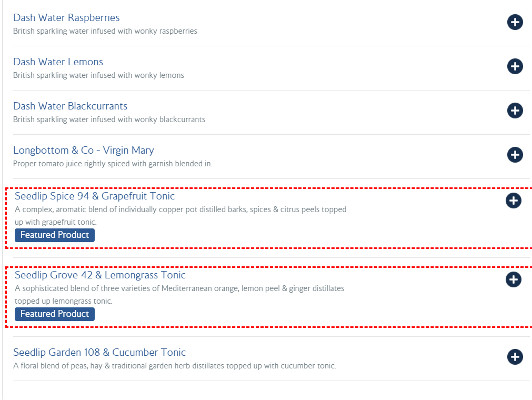Select the Proper tomato juice description text
The image size is (532, 400).
[113, 164]
